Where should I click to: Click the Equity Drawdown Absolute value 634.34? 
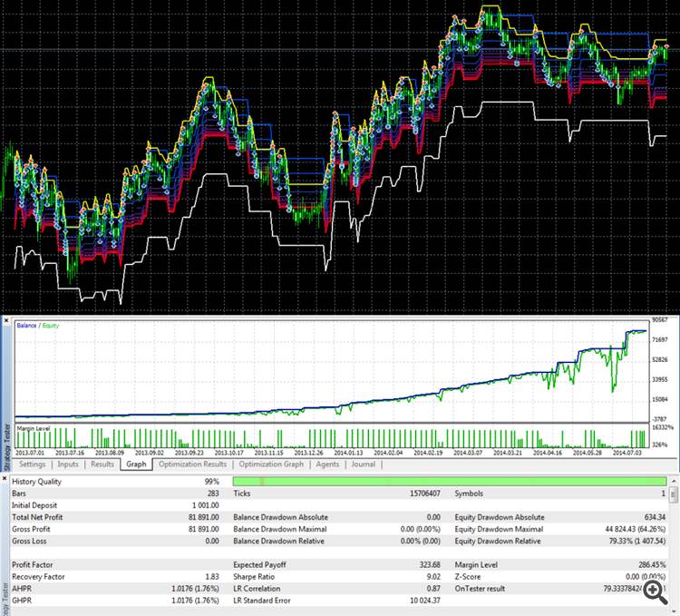point(655,517)
